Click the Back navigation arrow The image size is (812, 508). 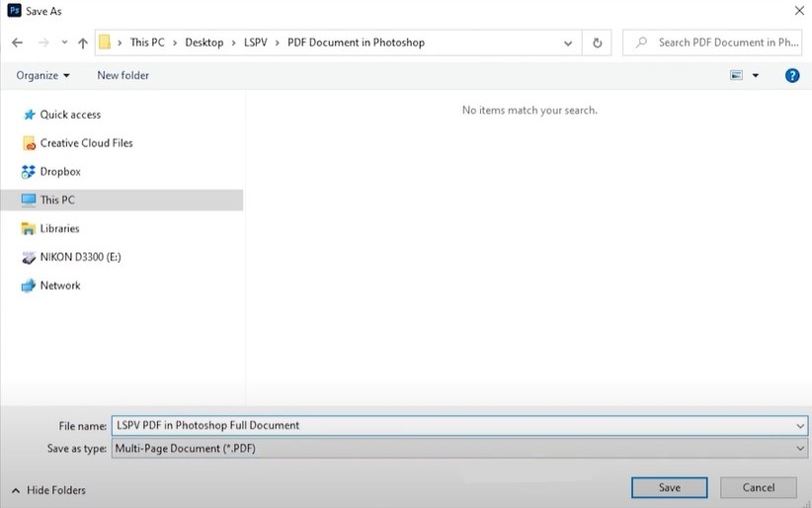click(17, 42)
